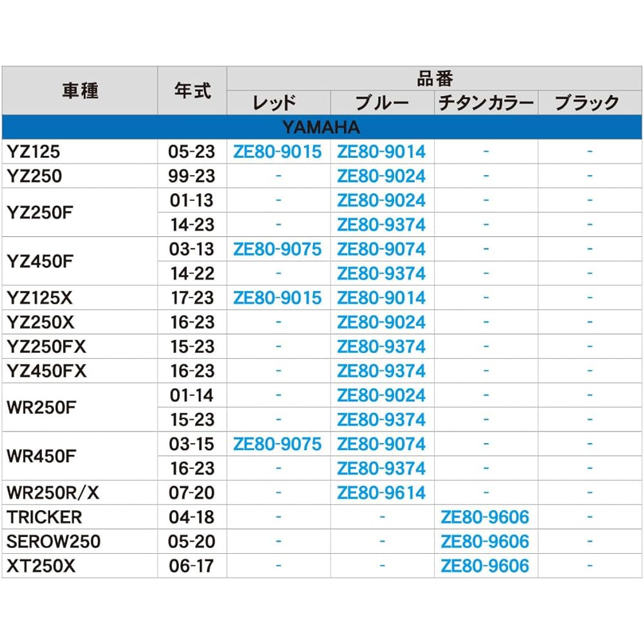
Task: Open ZE80-9374 in the YZ250FX row
Action: pos(381,346)
